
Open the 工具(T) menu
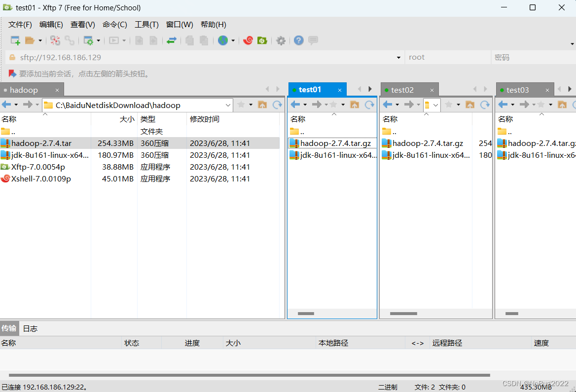[x=146, y=25]
